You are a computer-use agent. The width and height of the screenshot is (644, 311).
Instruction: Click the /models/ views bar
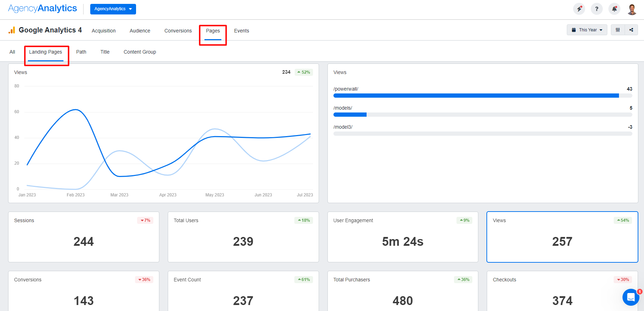tap(483, 115)
